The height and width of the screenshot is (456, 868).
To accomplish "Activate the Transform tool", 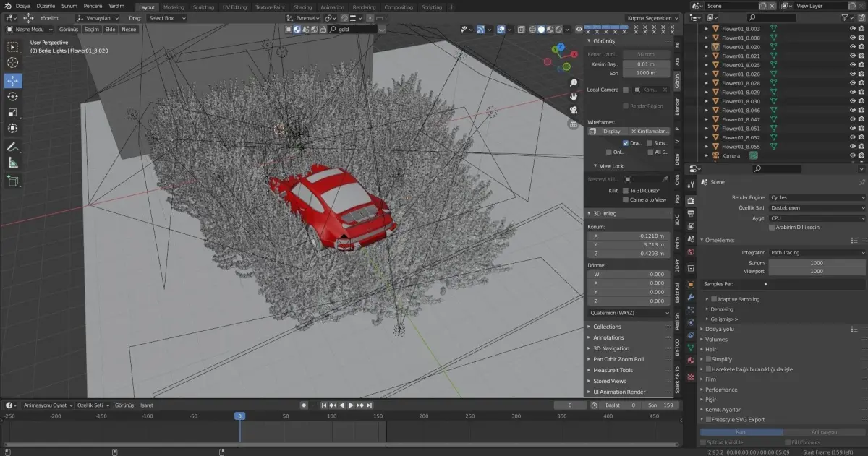I will point(13,129).
